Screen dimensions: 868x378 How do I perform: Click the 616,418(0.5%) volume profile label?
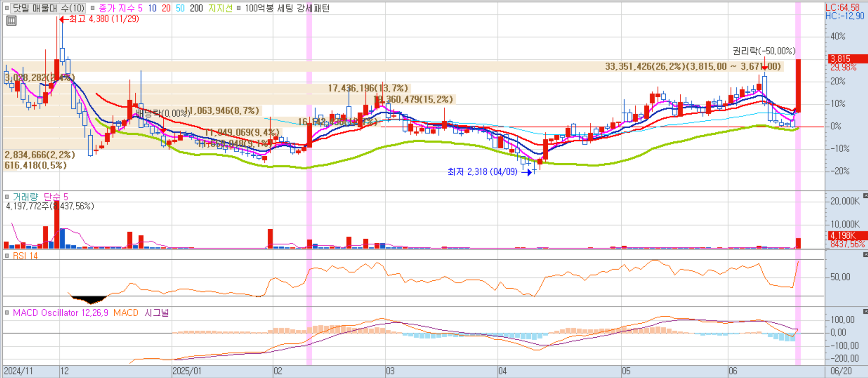click(x=36, y=165)
